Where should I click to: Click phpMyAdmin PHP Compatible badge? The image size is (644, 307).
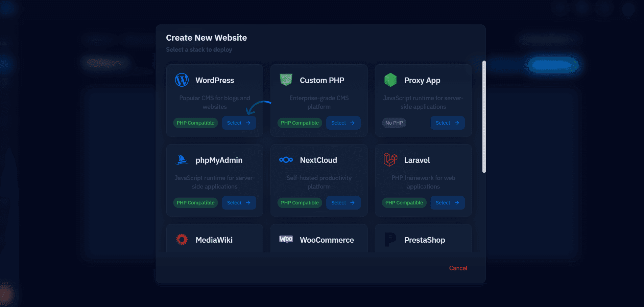pyautogui.click(x=195, y=203)
